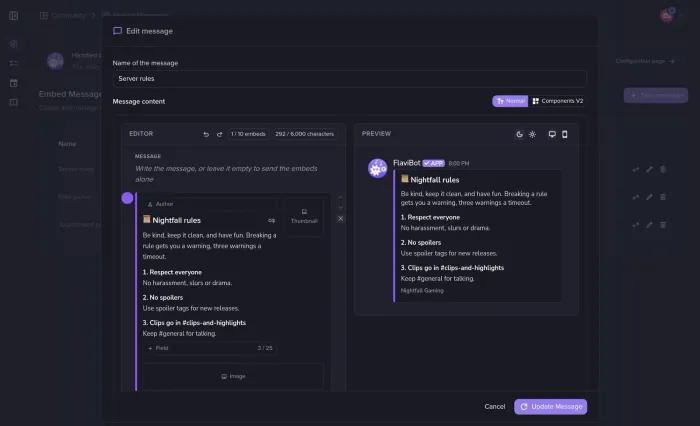700x426 pixels.
Task: Toggle the sidebar panel icon
Action: pyautogui.click(x=14, y=16)
